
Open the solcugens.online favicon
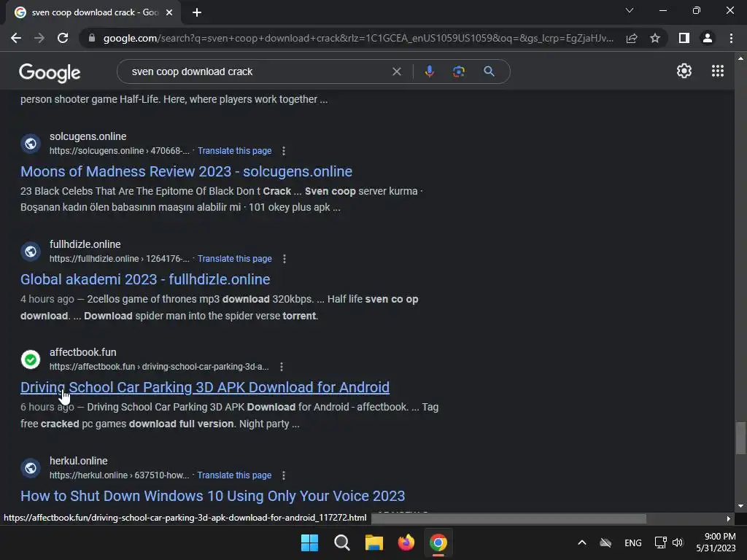[31, 144]
